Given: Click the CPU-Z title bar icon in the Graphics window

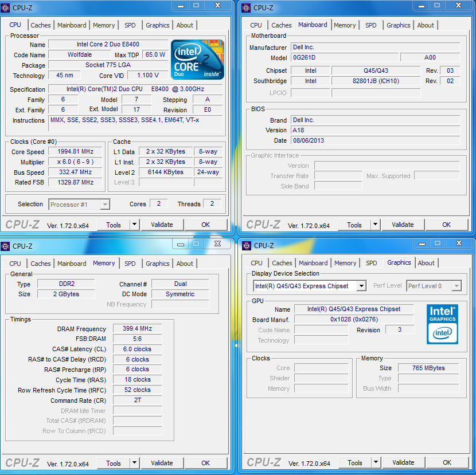Looking at the screenshot, I should pyautogui.click(x=247, y=245).
